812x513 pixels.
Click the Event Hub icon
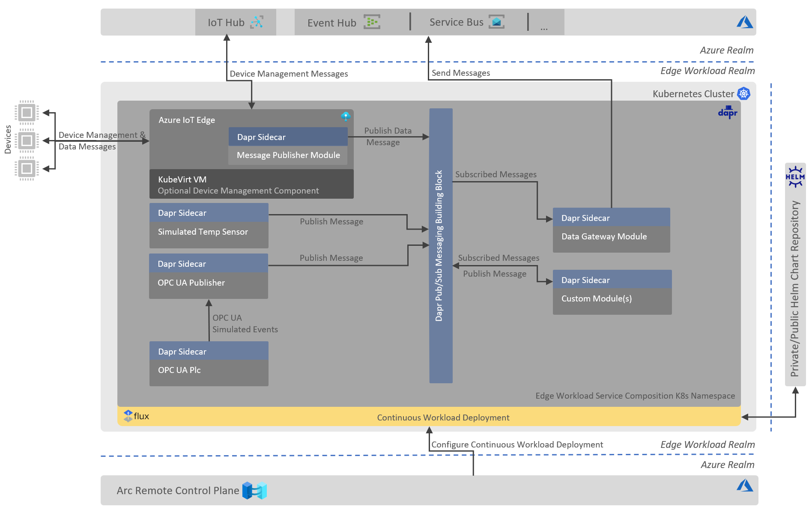372,22
